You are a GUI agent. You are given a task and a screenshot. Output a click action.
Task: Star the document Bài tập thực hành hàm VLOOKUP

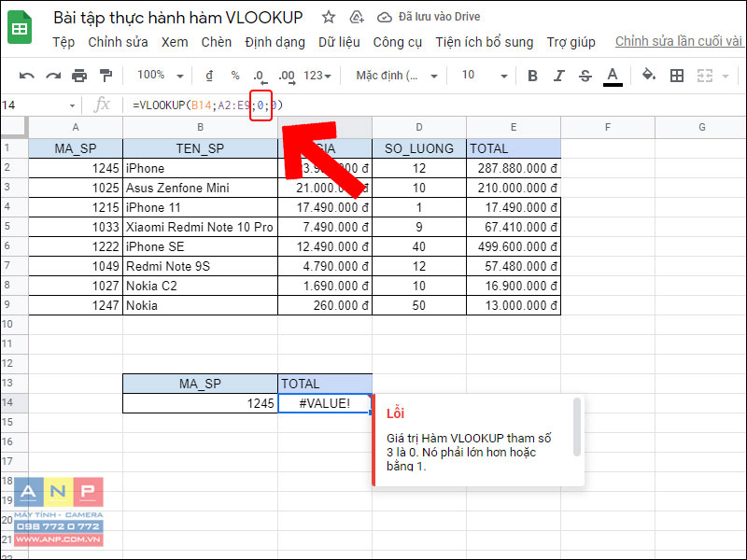[329, 18]
